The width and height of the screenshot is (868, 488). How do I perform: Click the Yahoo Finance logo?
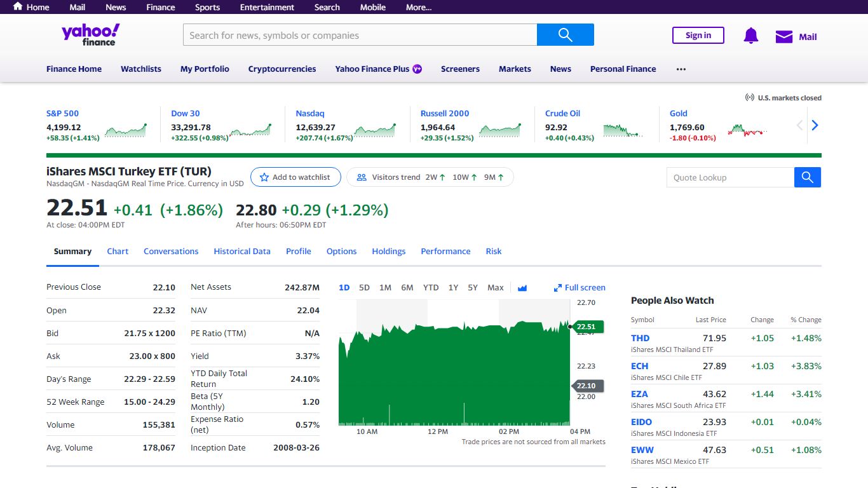pyautogui.click(x=91, y=35)
